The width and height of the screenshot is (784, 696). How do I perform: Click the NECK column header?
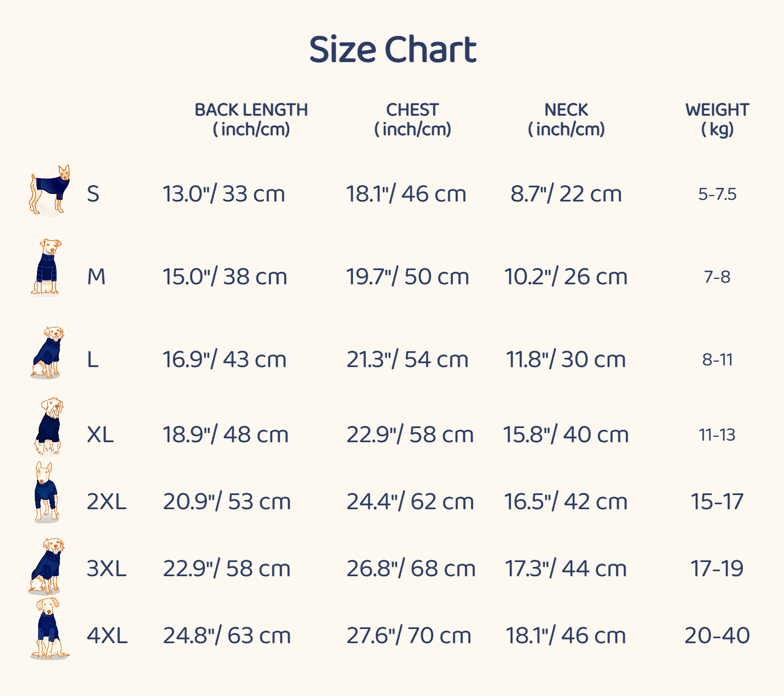coord(566,119)
